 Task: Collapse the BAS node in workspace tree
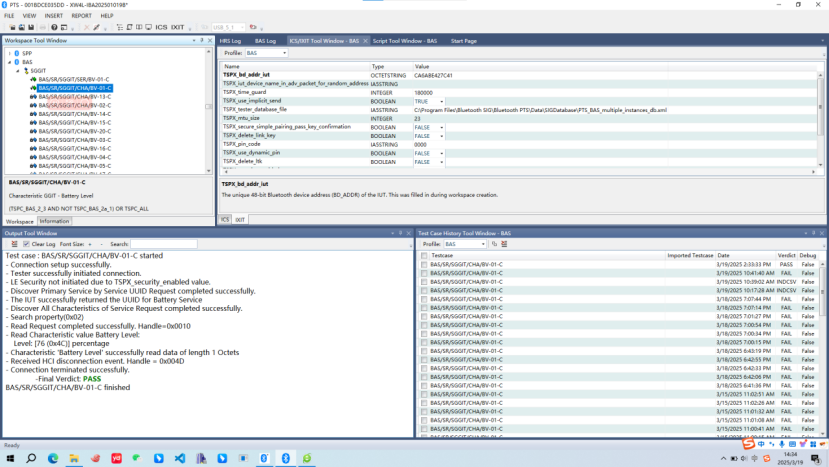10,62
